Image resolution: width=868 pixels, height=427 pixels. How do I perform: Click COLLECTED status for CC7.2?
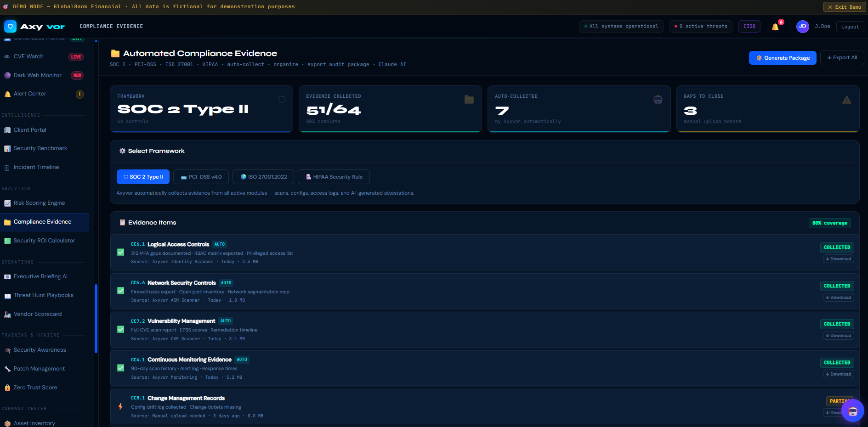(x=837, y=324)
